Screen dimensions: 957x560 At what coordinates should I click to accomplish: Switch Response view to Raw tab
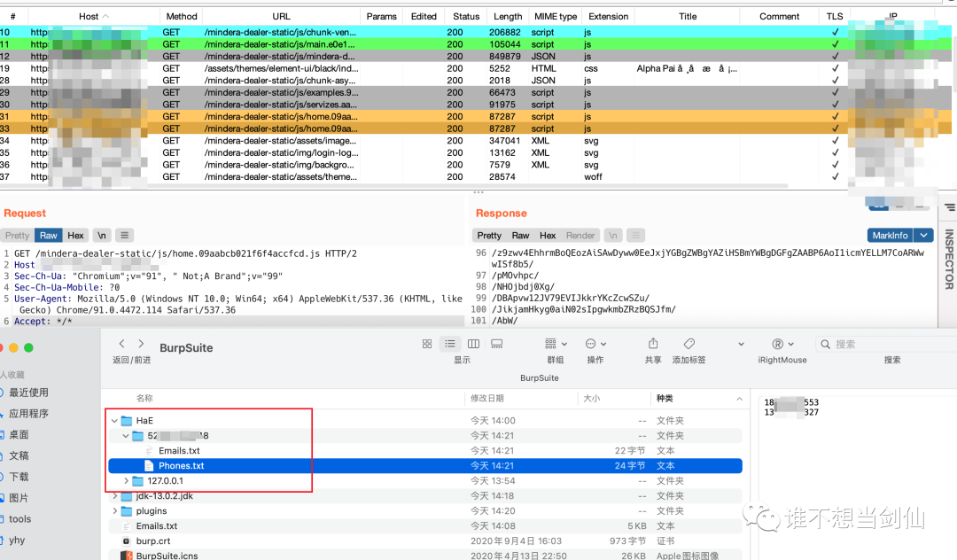click(x=521, y=236)
